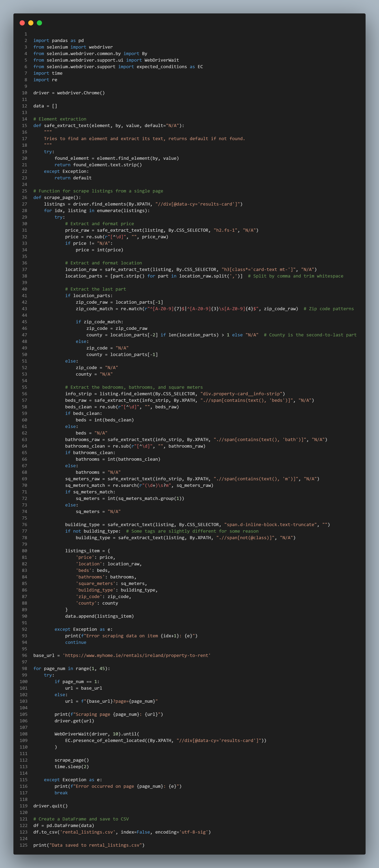Viewport: 379px width, 868px height.
Task: Click 'bathrooms = int(bathrooms_clean)' line
Action: pyautogui.click(x=118, y=459)
